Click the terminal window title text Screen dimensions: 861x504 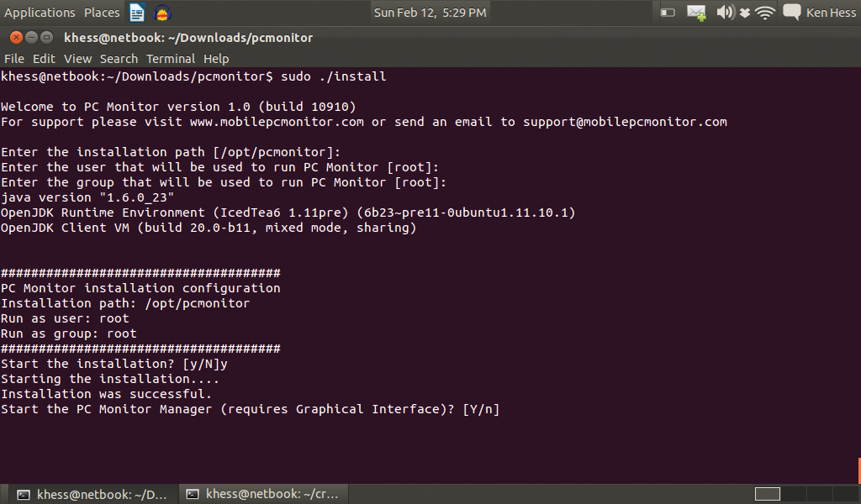[188, 38]
